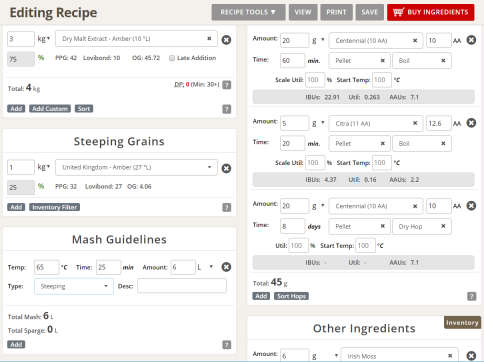This screenshot has width=484, height=362.
Task: Open help icon in the hops section
Action: [x=472, y=297]
